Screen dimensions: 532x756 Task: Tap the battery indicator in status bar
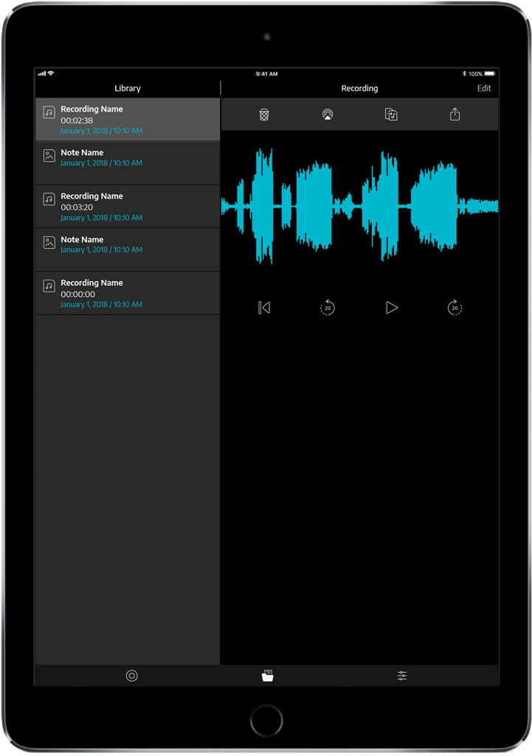point(489,74)
